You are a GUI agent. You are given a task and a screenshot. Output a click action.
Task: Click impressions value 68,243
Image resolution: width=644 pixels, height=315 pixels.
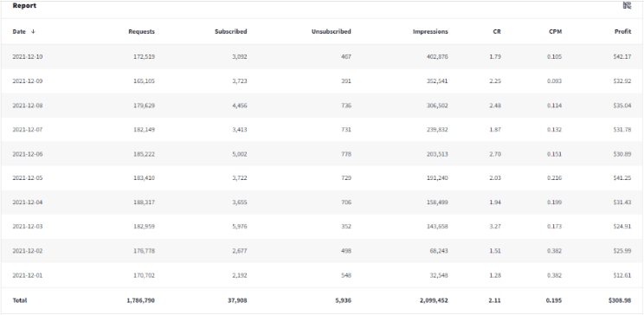[x=439, y=250]
